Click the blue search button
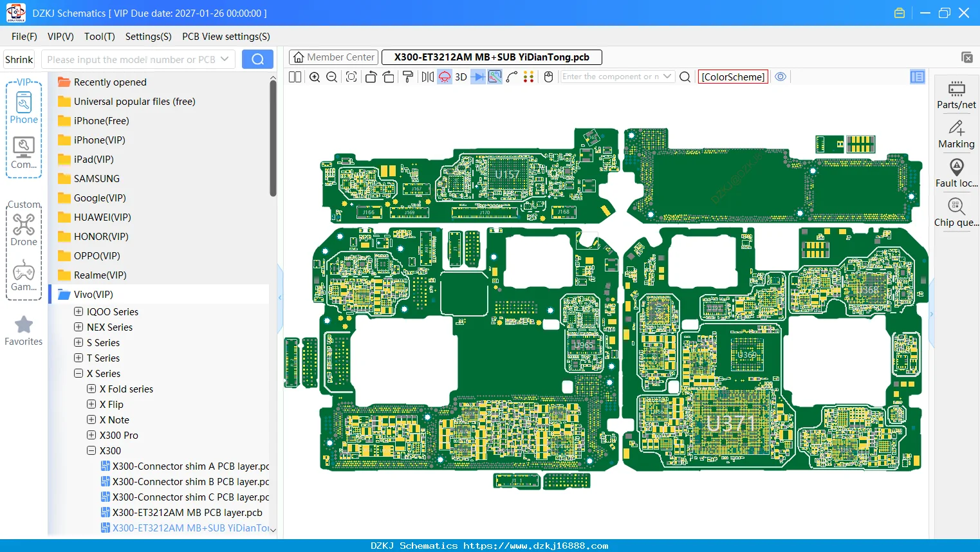 click(x=257, y=59)
